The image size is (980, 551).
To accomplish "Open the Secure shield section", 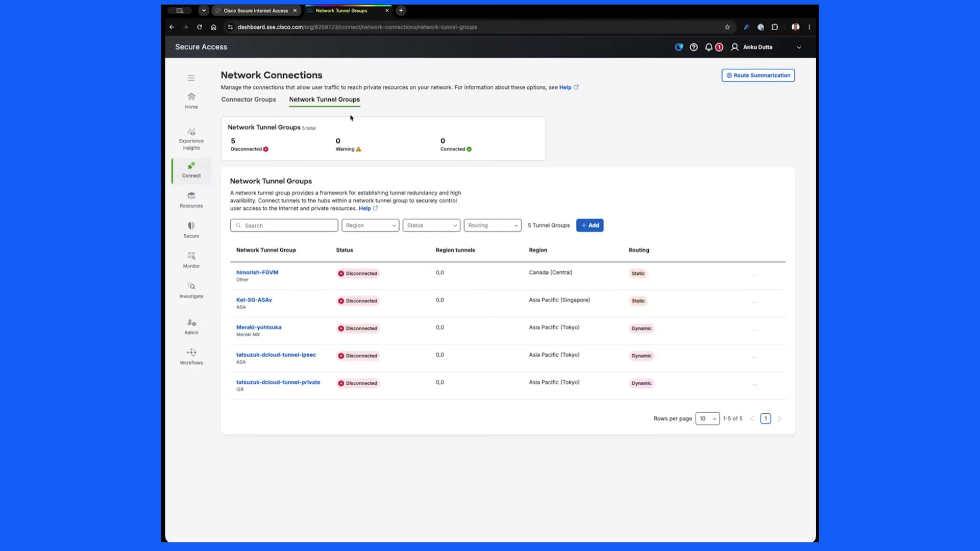I will coord(191,230).
